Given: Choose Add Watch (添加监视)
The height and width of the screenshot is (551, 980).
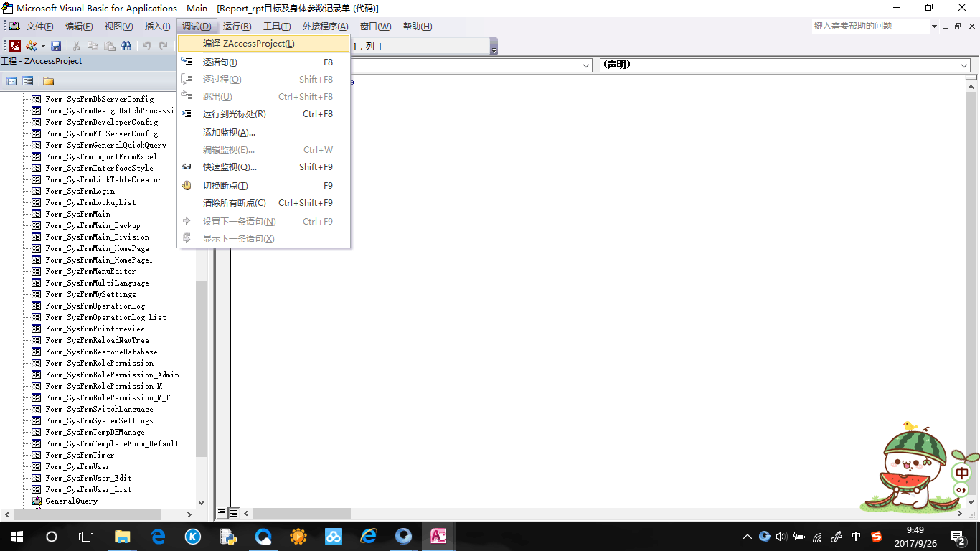Looking at the screenshot, I should point(263,133).
